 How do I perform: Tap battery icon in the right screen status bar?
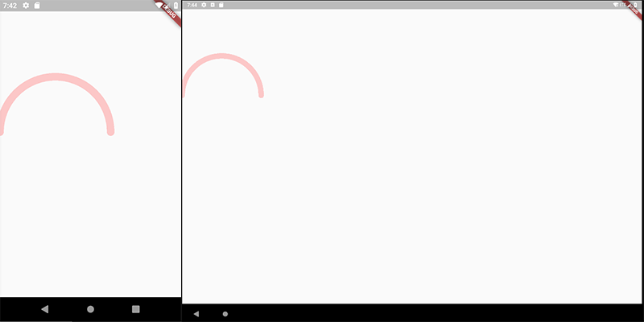click(634, 5)
